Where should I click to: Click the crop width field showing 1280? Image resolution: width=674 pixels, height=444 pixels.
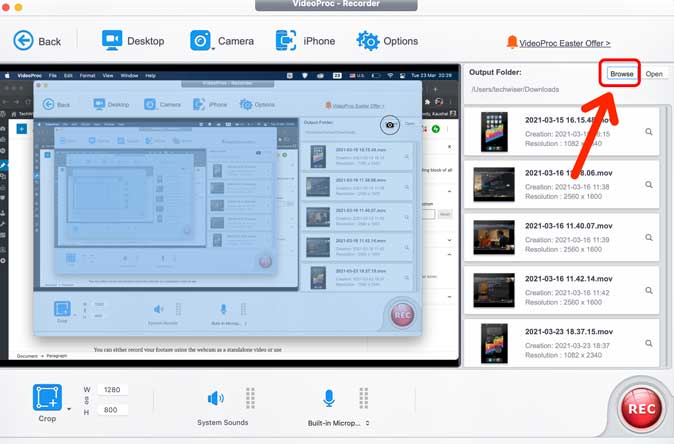[x=112, y=390]
